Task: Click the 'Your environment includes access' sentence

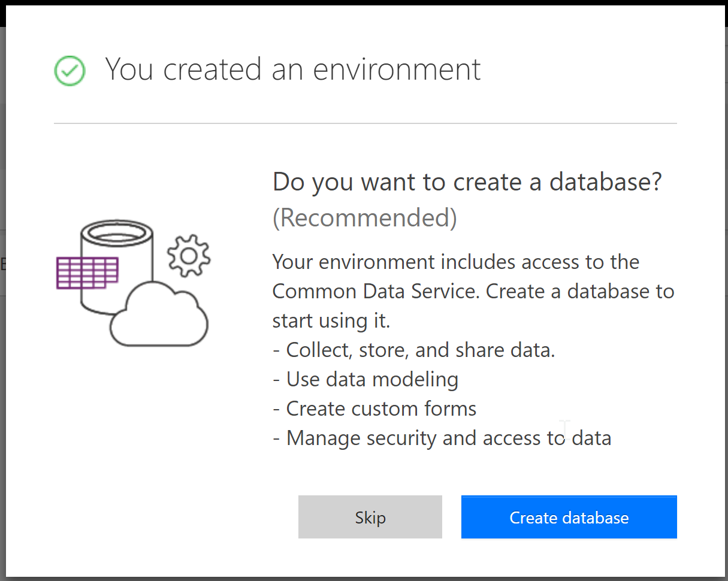Action: pos(455,262)
